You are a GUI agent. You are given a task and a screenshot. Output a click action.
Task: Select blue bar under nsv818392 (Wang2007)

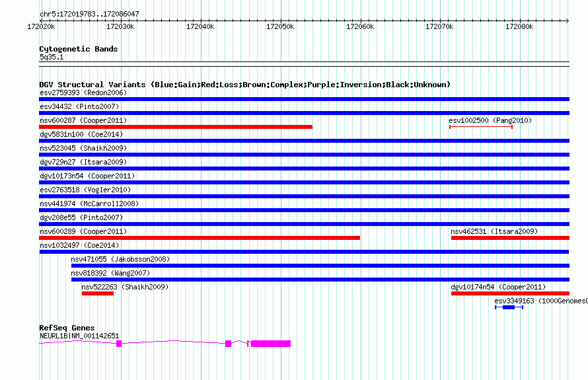click(320, 280)
